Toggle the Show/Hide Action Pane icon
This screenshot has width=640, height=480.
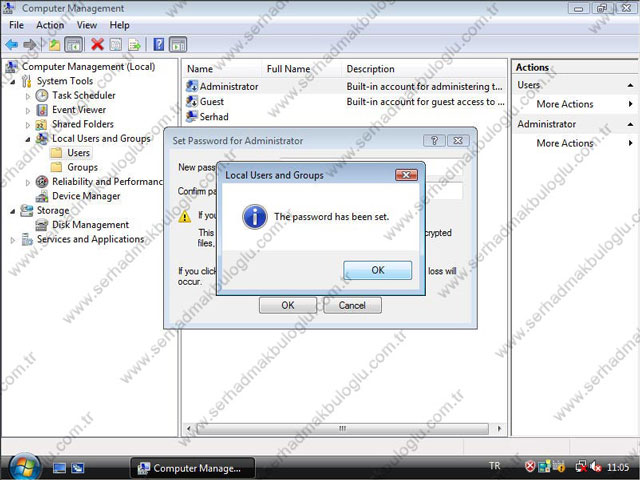[178, 44]
